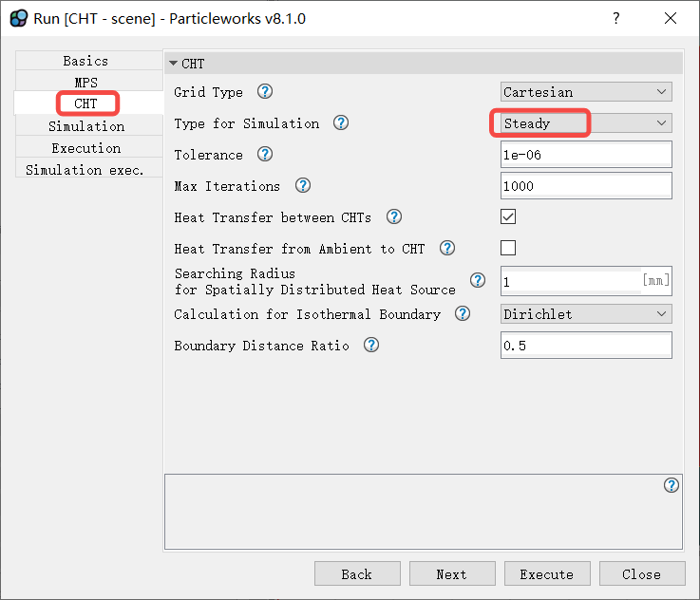Show help for Max Iterations
This screenshot has width=700, height=600.
(x=302, y=186)
